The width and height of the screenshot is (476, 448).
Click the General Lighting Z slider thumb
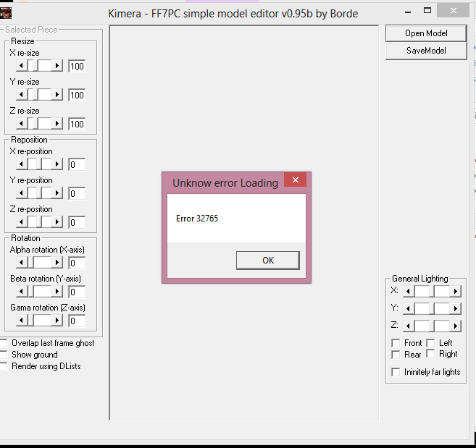tap(432, 326)
